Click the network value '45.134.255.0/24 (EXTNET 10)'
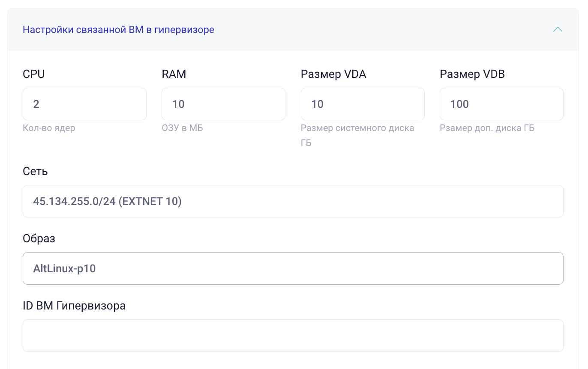This screenshot has height=369, width=588. 107,201
